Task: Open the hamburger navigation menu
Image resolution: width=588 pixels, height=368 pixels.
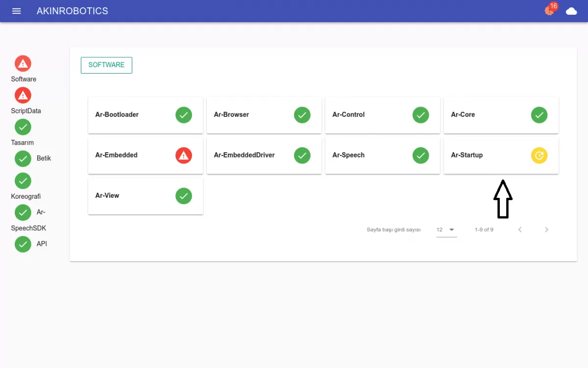Action: [x=16, y=11]
